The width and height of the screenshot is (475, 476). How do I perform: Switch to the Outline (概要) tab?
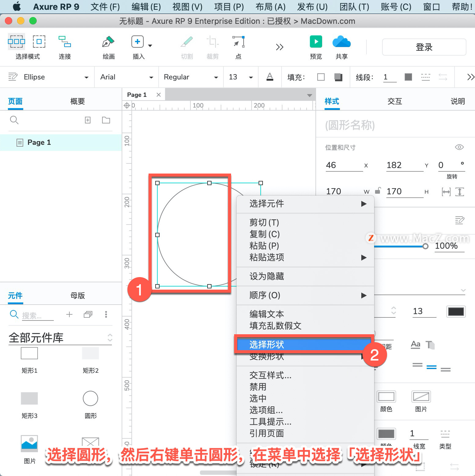tap(78, 101)
